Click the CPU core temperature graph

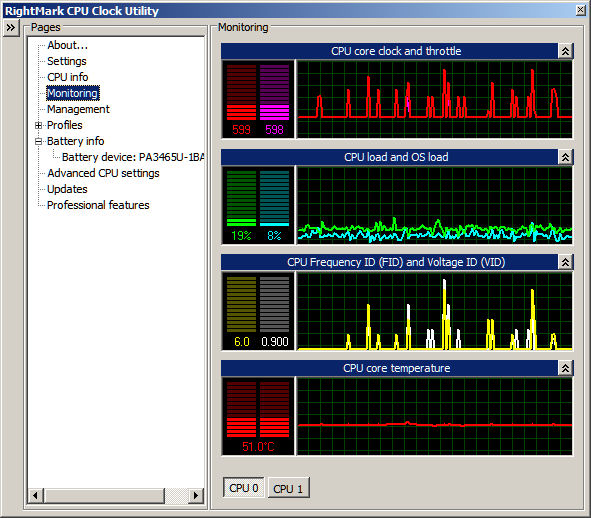(x=434, y=416)
